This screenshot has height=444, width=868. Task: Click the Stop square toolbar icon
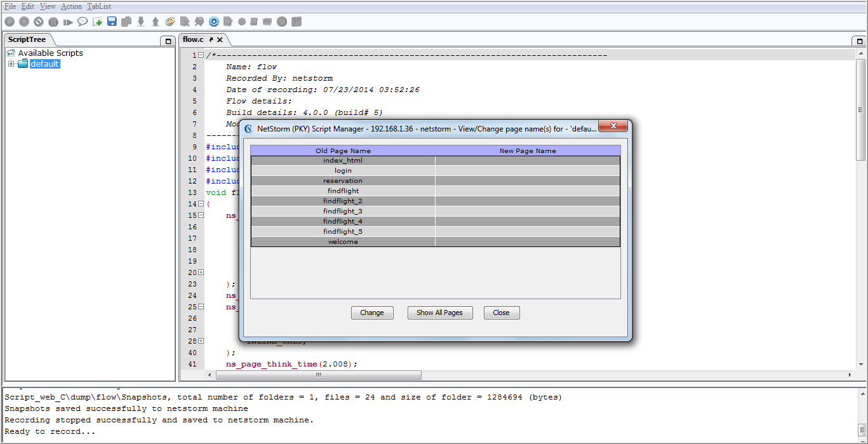coord(24,22)
